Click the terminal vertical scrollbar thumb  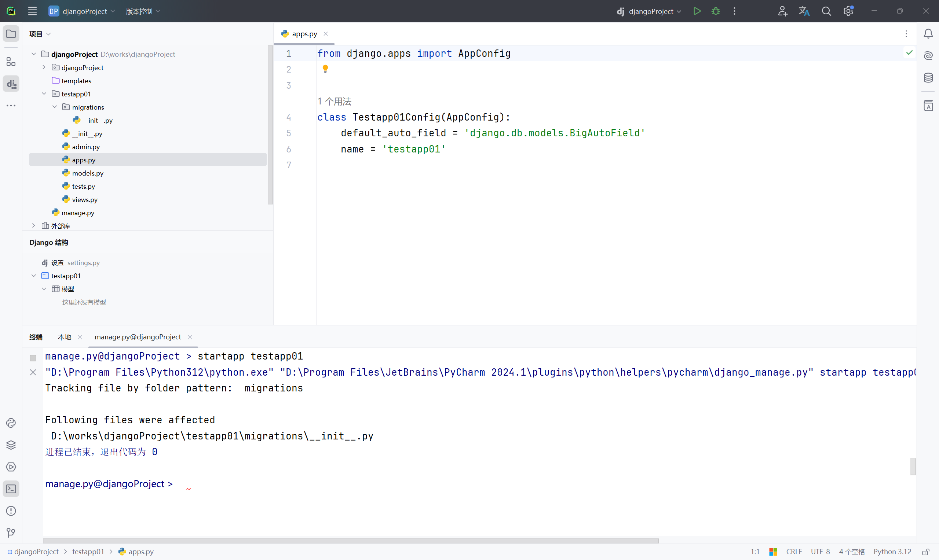click(913, 467)
